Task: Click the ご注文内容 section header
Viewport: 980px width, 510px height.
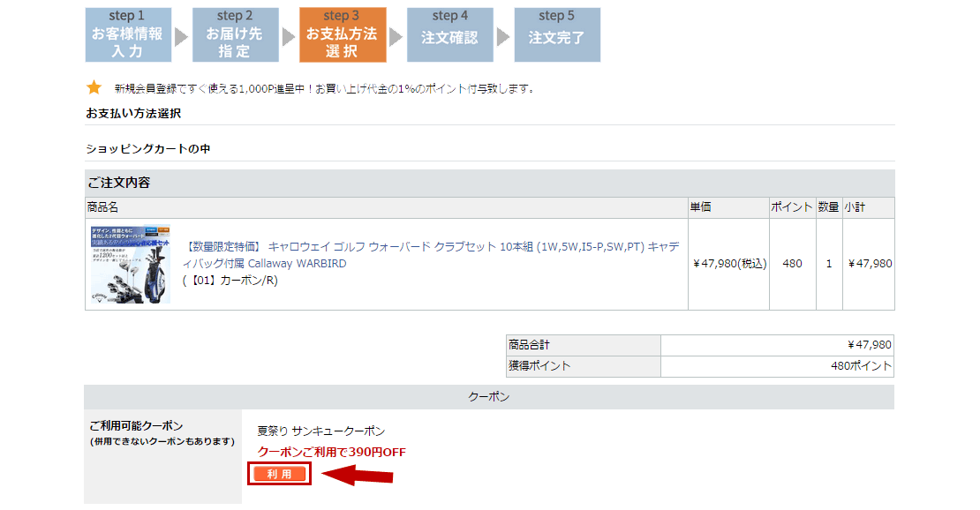Action: click(x=489, y=184)
